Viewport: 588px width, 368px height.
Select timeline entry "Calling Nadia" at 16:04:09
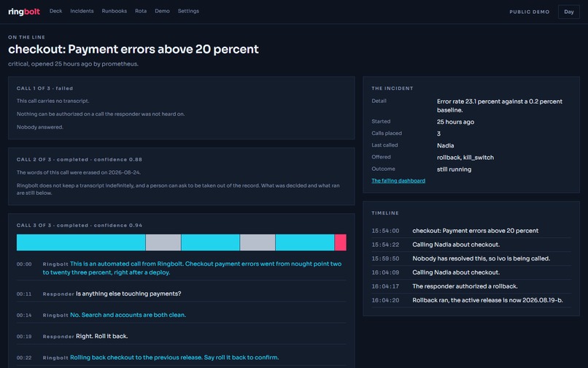pos(471,272)
